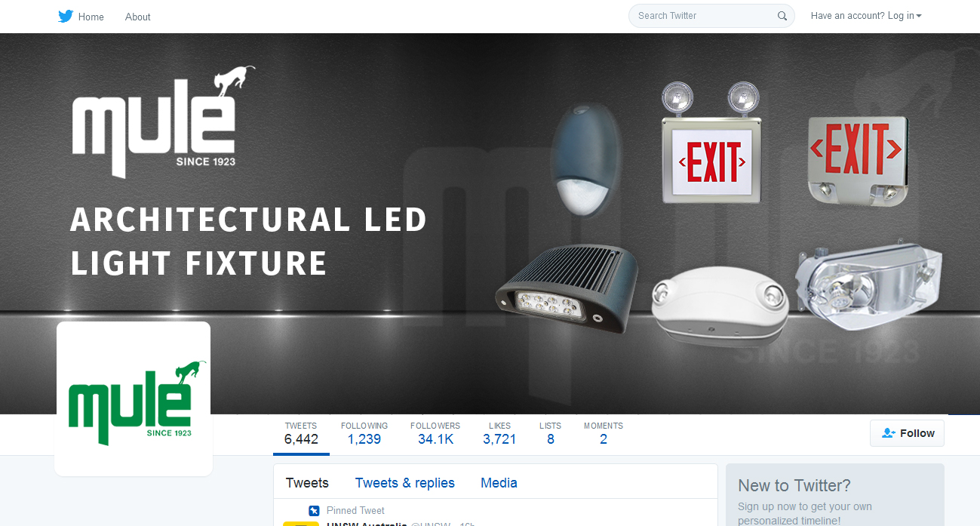Click the header banner image
This screenshot has height=526, width=980.
(x=490, y=224)
